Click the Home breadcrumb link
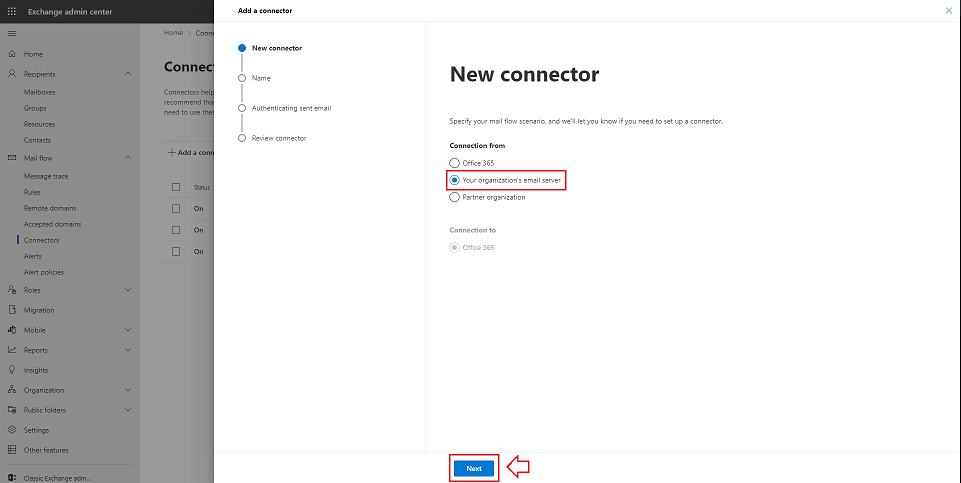The image size is (961, 483). (x=173, y=33)
